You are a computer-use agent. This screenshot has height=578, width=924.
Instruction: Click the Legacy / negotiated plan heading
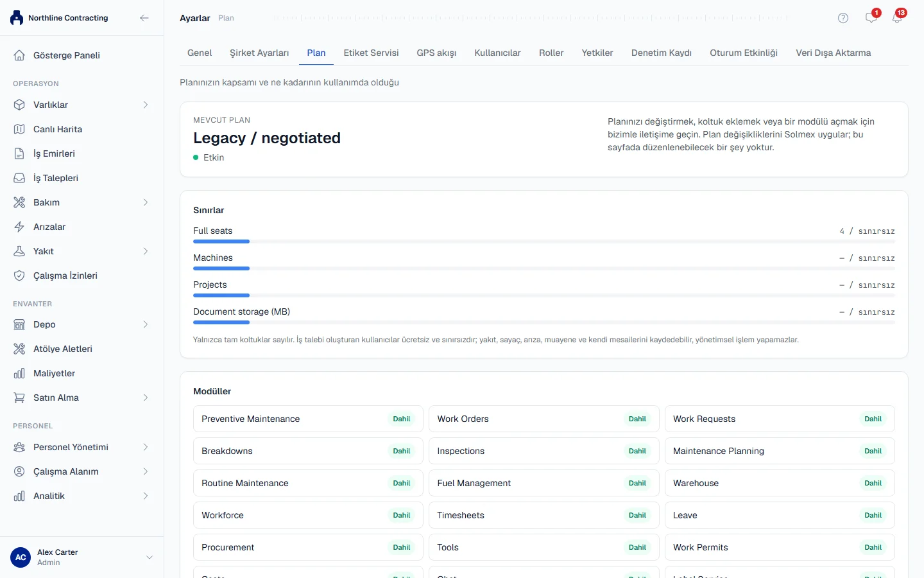pyautogui.click(x=267, y=138)
